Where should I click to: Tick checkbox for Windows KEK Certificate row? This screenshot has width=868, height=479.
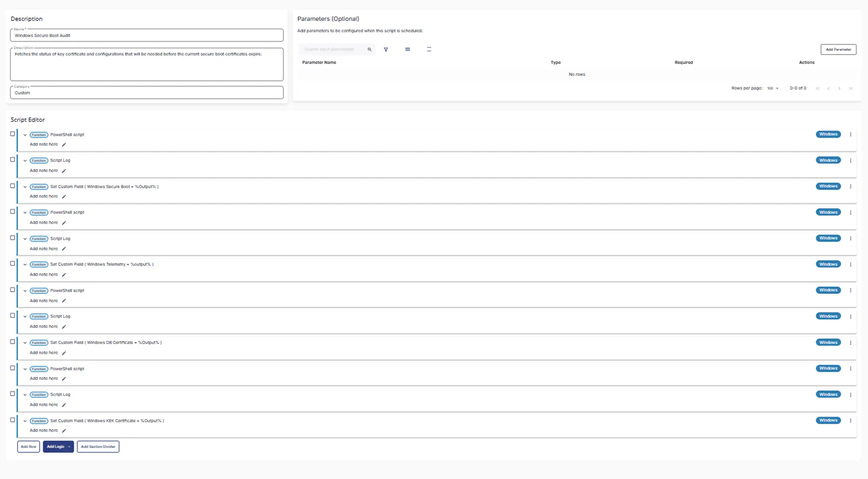tap(13, 420)
